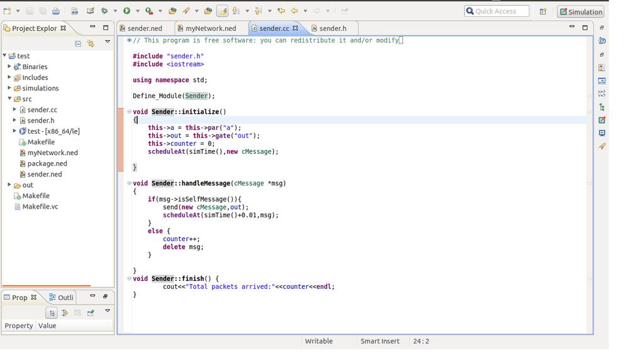Click the help icon in right sidebar
644x358 pixels.
[602, 41]
